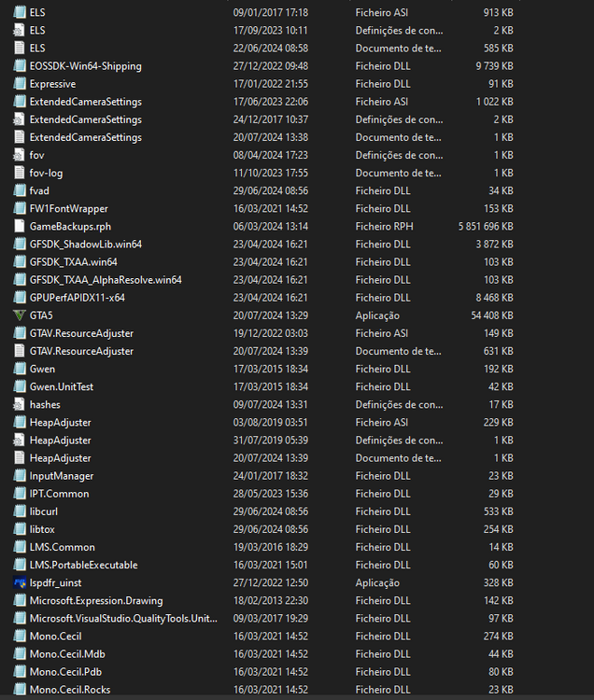
Task: Select the Microsoft.Expression.Drawing file name
Action: point(95,600)
